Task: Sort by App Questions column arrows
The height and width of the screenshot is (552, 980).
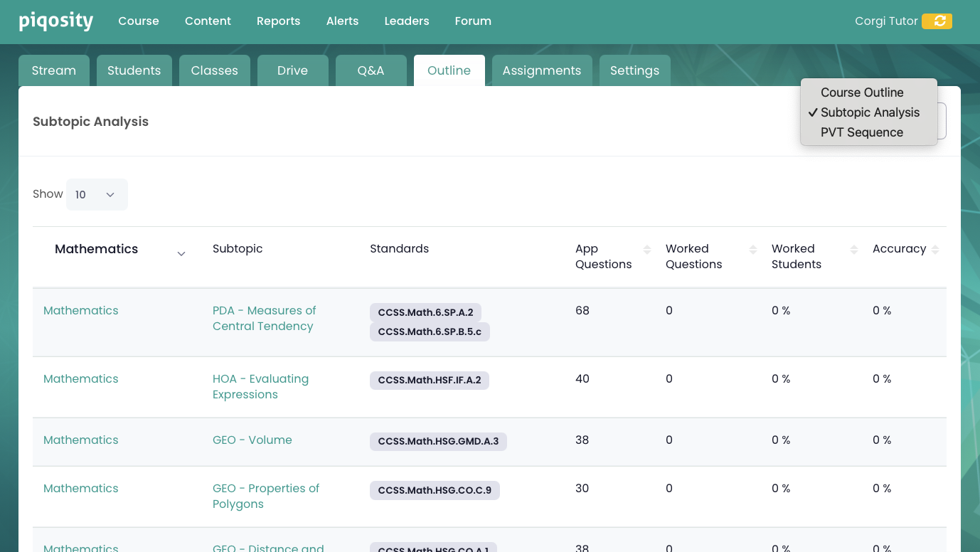Action: click(x=646, y=250)
